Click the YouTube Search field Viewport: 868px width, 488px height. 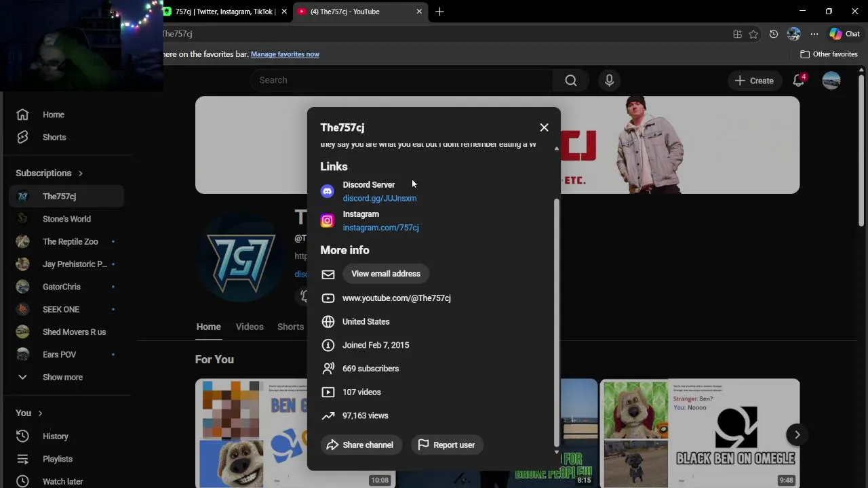(x=401, y=80)
